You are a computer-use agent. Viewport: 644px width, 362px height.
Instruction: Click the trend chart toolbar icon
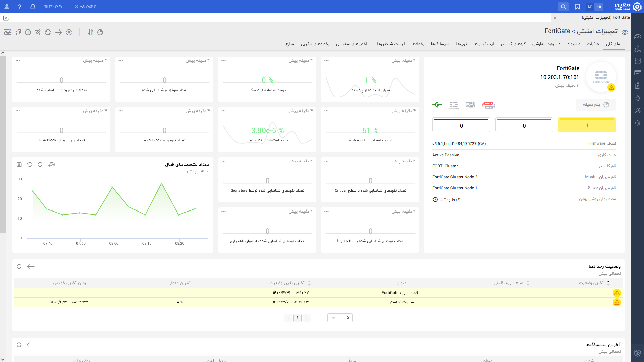tap(7, 32)
